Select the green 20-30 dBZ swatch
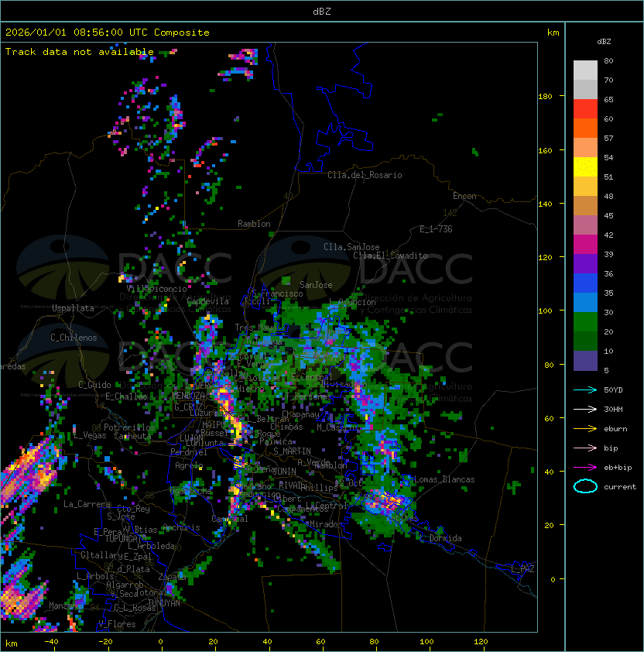Viewport: 644px width, 652px height. point(585,322)
